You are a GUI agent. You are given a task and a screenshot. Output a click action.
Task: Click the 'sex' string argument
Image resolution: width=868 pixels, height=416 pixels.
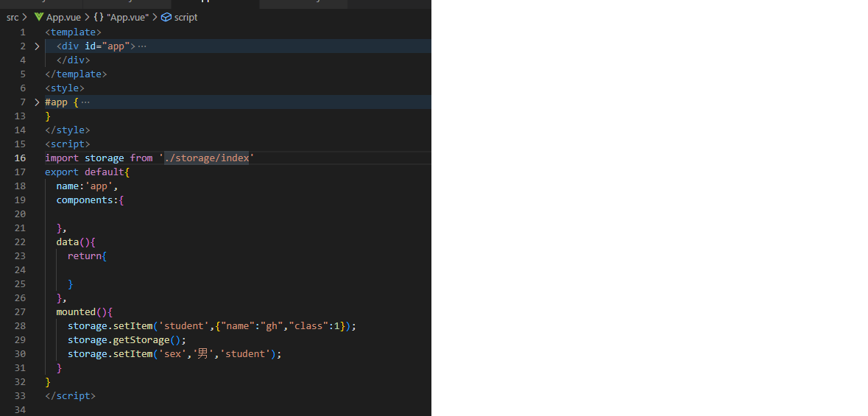click(x=173, y=353)
